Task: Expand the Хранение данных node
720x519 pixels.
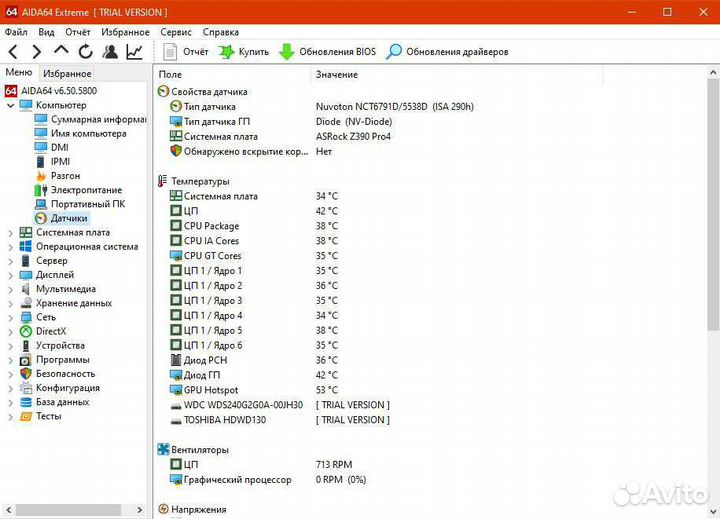Action: click(x=11, y=304)
